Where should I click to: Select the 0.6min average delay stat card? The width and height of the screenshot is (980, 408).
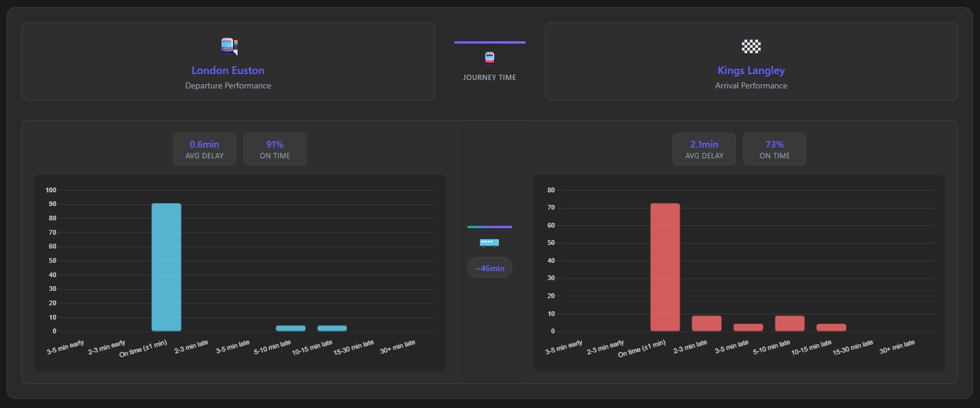pyautogui.click(x=204, y=149)
